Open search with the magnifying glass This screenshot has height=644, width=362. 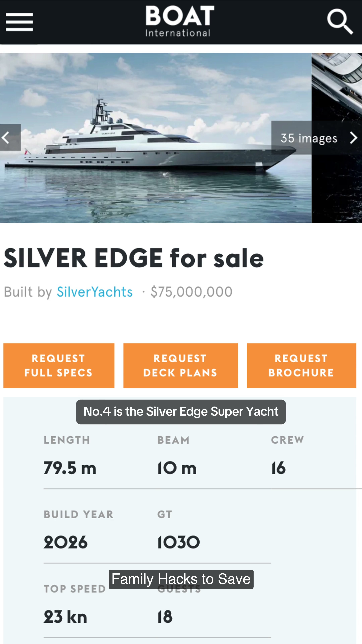[x=340, y=21]
